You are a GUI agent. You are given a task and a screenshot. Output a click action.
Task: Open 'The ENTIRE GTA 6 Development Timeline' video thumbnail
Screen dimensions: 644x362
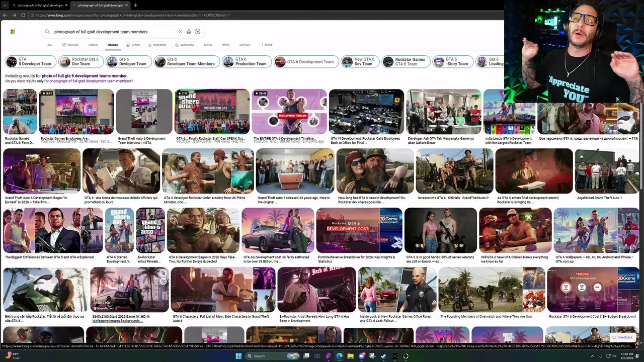tap(289, 112)
